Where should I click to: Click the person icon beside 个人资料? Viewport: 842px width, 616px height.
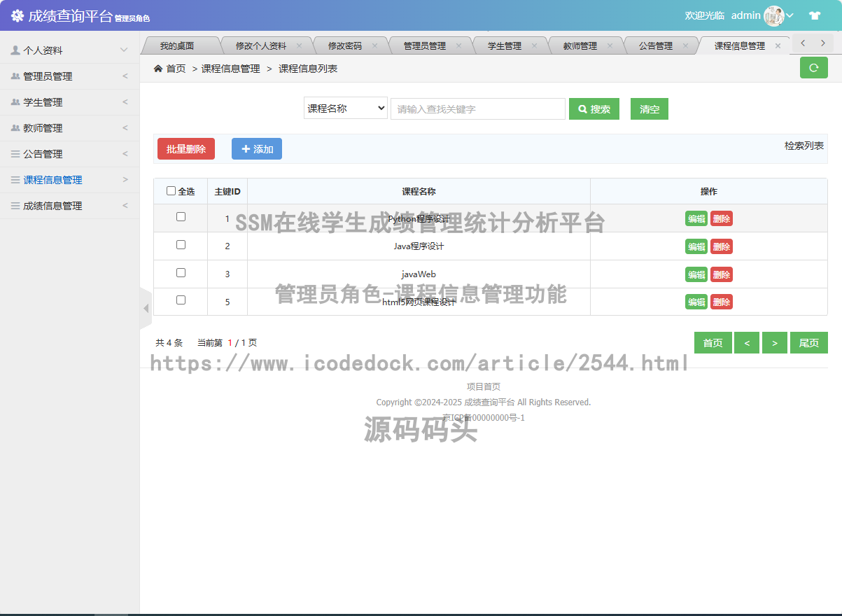(x=15, y=50)
